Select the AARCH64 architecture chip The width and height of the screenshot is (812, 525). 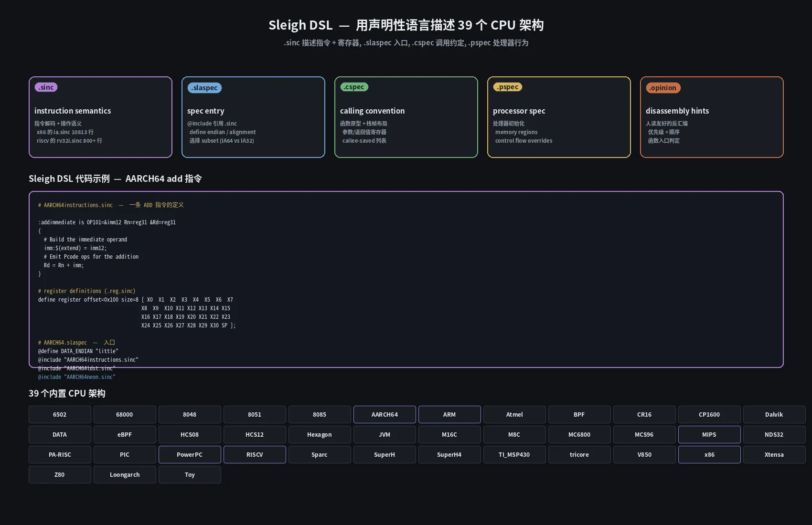click(385, 414)
